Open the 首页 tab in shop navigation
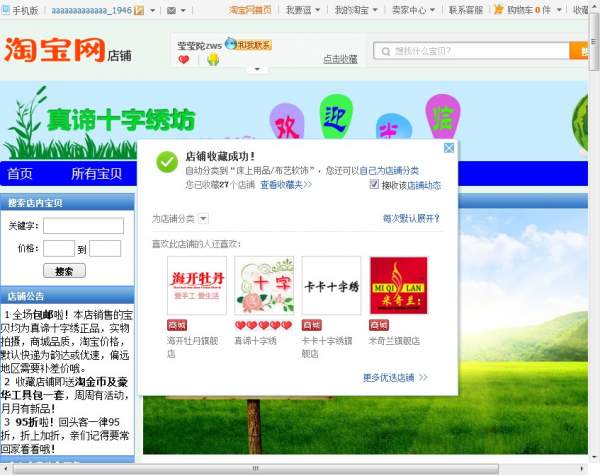Screen dimensions: 600x475 20,173
